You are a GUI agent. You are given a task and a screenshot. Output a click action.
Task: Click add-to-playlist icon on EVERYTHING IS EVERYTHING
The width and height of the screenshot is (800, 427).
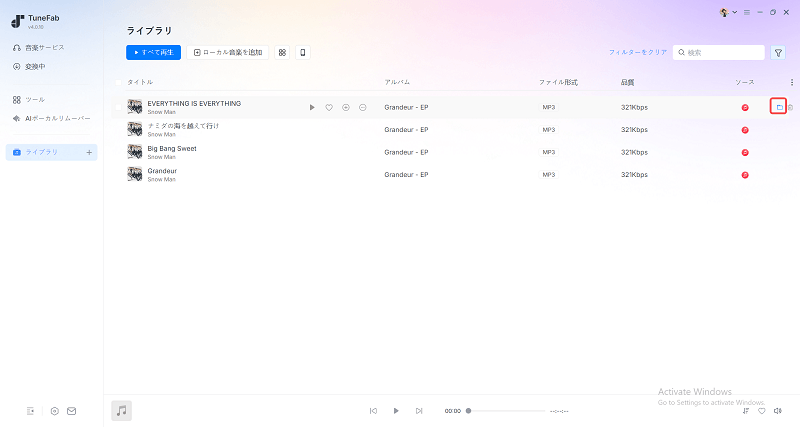click(346, 108)
